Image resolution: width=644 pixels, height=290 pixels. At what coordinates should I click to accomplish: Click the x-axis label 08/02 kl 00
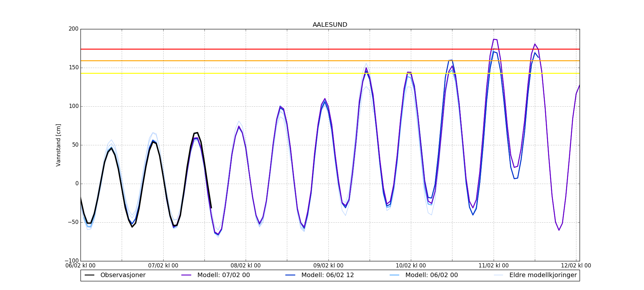[246, 266]
